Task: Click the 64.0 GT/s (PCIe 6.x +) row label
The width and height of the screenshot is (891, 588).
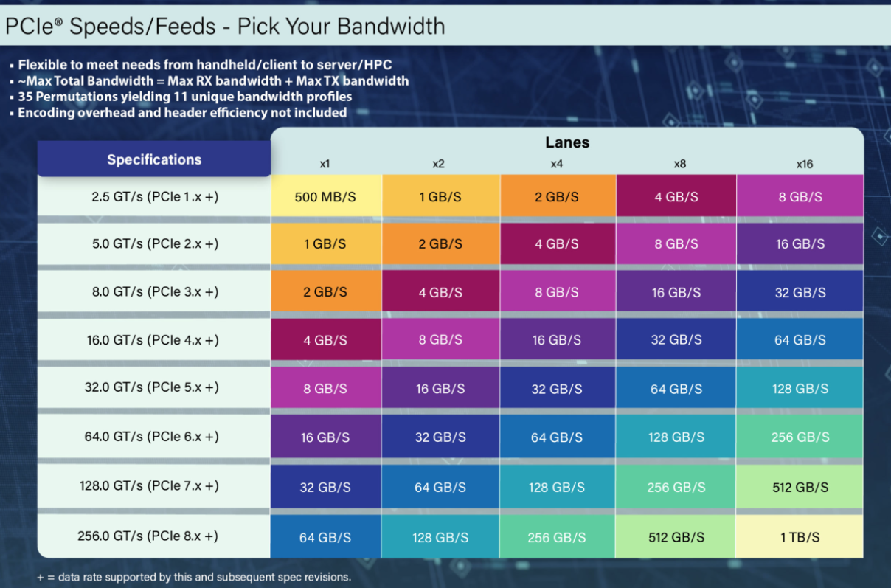Action: [x=151, y=437]
